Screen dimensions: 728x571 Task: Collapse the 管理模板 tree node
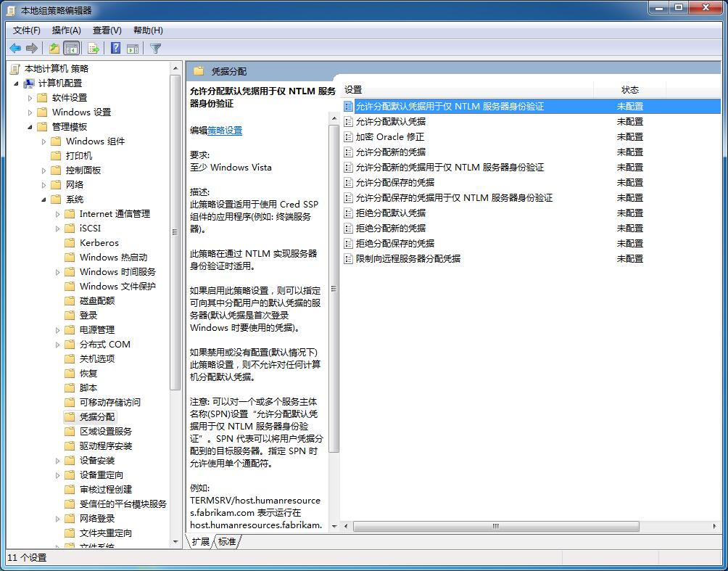tap(30, 127)
